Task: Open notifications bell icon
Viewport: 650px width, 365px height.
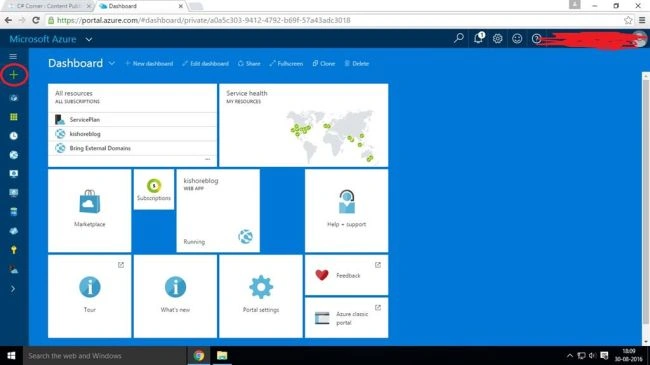Action: coord(478,38)
